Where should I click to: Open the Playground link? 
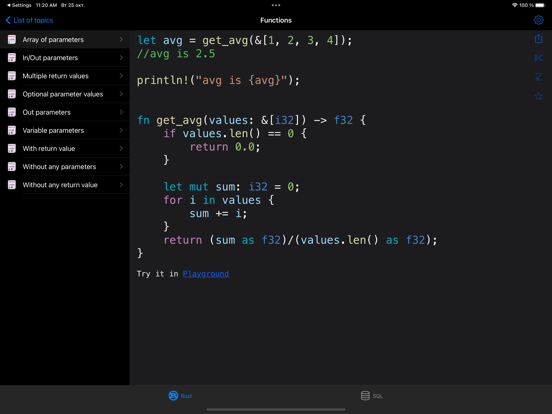[206, 274]
